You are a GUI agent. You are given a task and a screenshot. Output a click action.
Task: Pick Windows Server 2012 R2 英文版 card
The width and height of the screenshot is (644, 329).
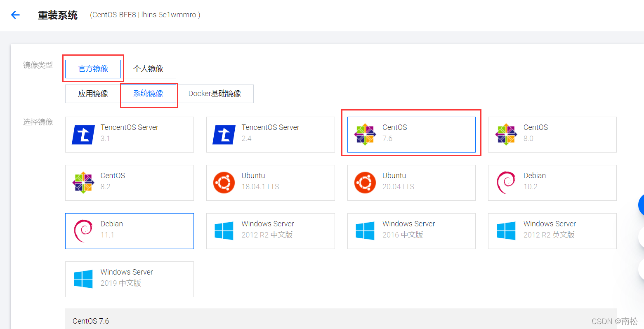pyautogui.click(x=552, y=231)
